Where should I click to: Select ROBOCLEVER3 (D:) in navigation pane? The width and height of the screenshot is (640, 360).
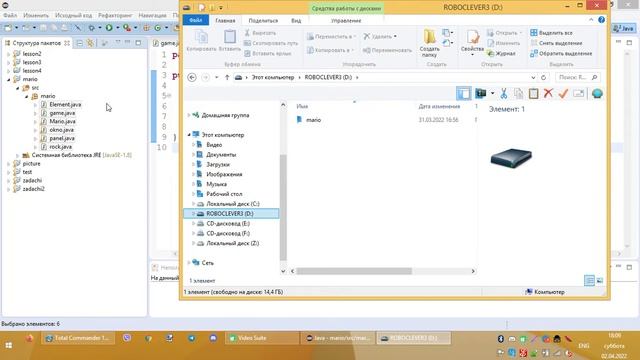tap(231, 213)
